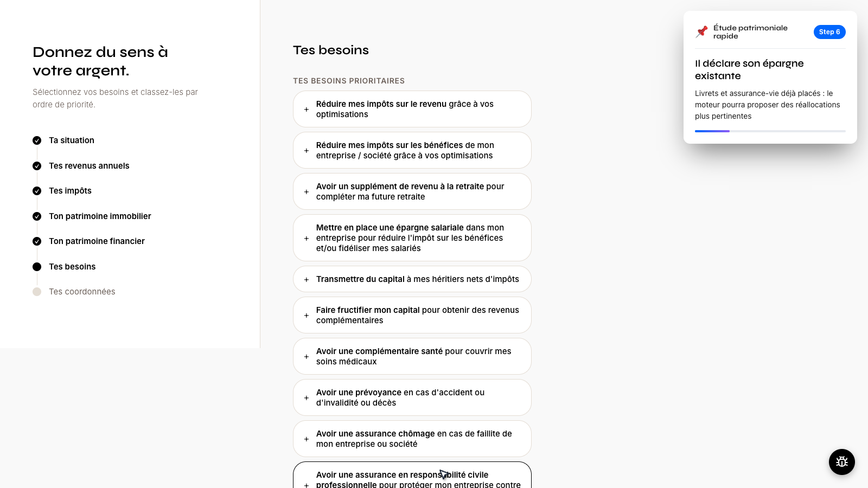Screen dimensions: 868x488
Task: Open the 'Tes coordonnées' step
Action: click(82, 292)
